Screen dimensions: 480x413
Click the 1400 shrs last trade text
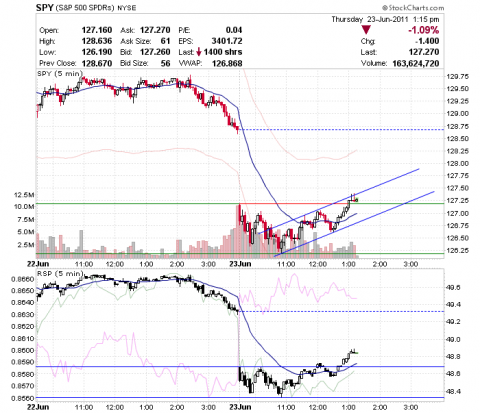coord(223,52)
